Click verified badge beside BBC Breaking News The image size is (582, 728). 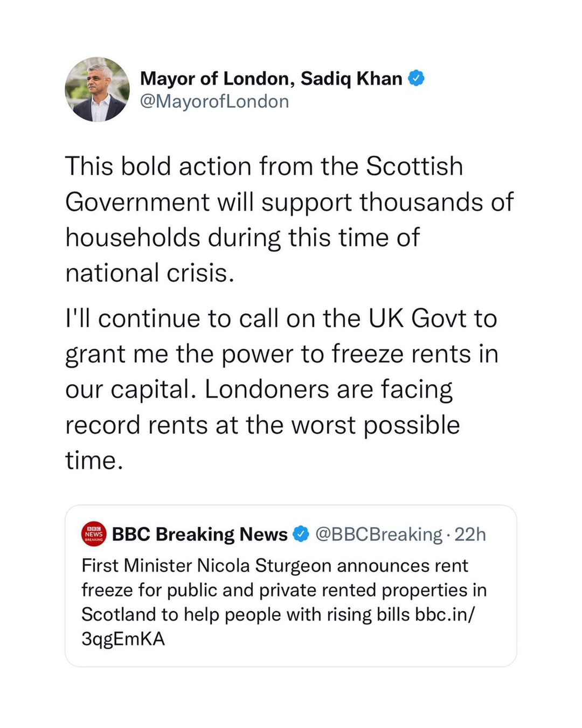(301, 534)
